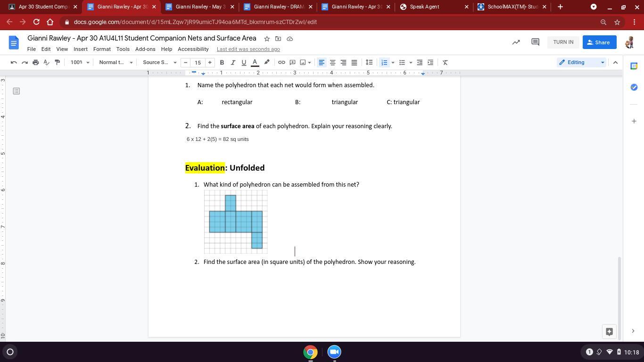Clear text formatting
The image size is (644, 362).
[x=445, y=62]
